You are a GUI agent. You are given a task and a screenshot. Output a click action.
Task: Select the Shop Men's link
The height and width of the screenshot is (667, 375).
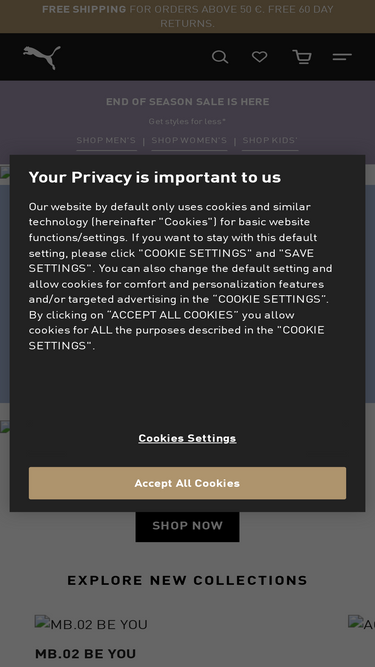point(106,141)
